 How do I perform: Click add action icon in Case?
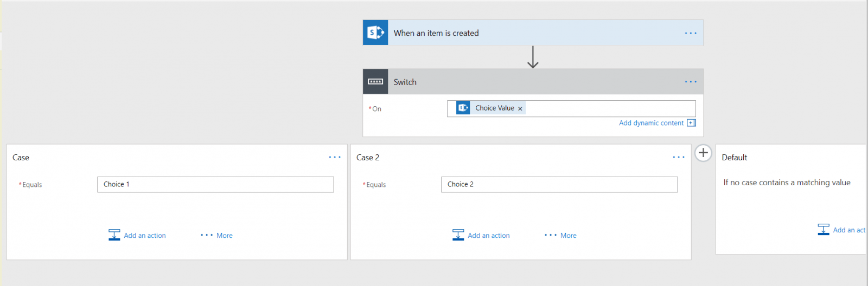pyautogui.click(x=114, y=235)
